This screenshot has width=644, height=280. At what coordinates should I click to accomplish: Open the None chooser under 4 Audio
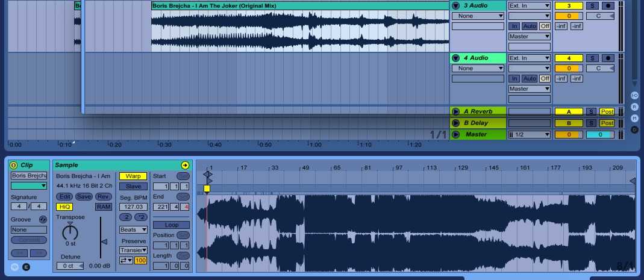tap(478, 68)
